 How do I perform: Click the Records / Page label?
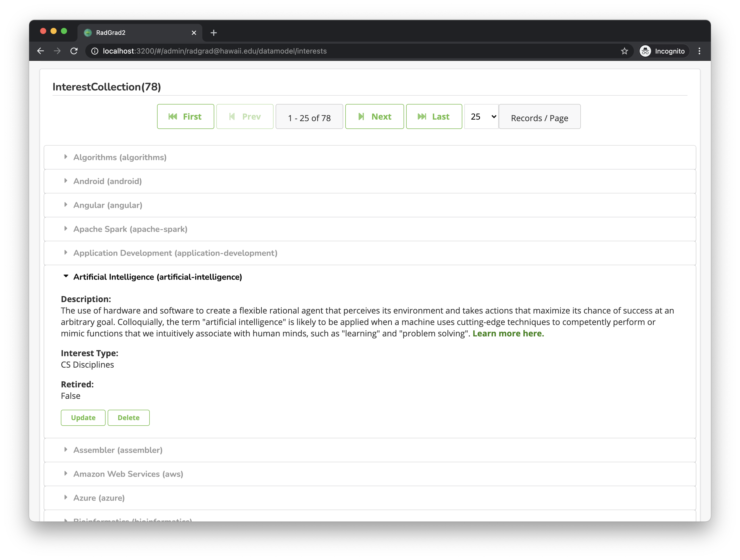539,116
